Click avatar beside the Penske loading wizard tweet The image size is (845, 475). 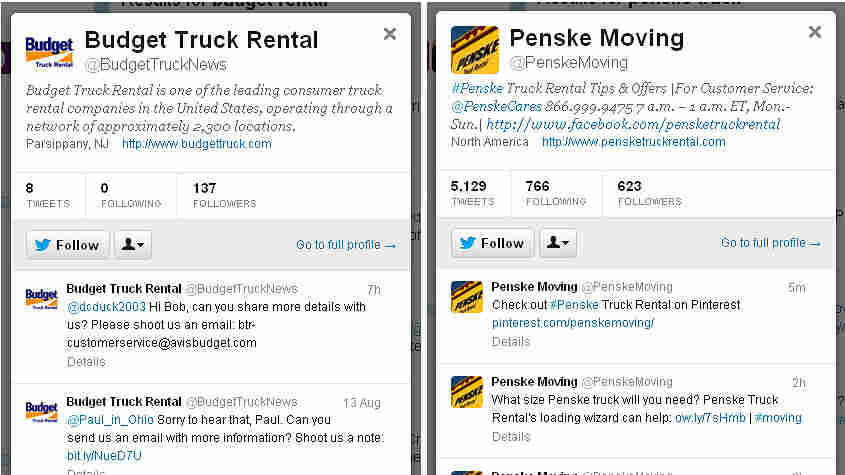point(467,392)
